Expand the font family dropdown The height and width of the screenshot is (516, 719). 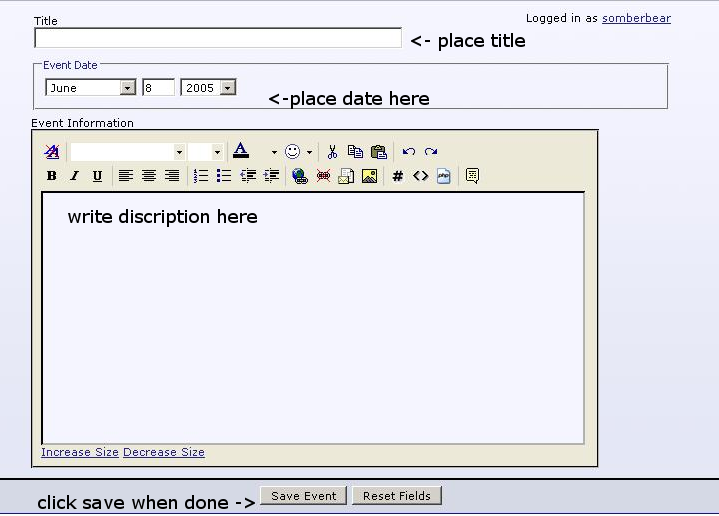pos(179,152)
